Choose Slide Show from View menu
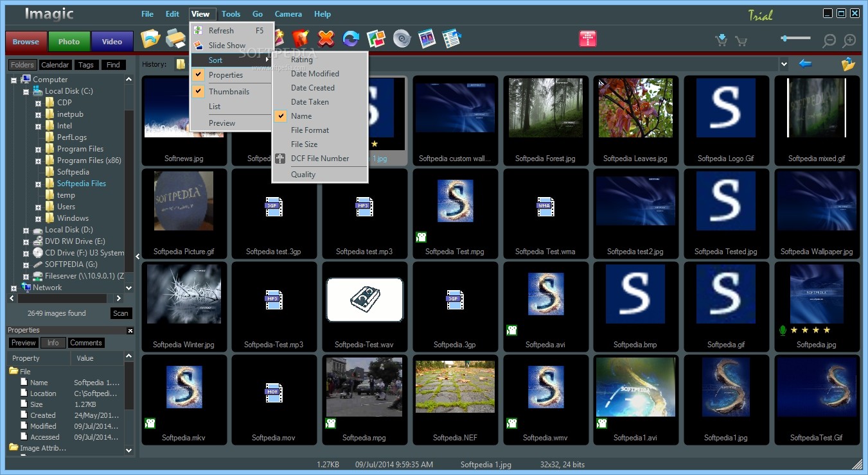Viewport: 868px width, 475px height. (232, 45)
